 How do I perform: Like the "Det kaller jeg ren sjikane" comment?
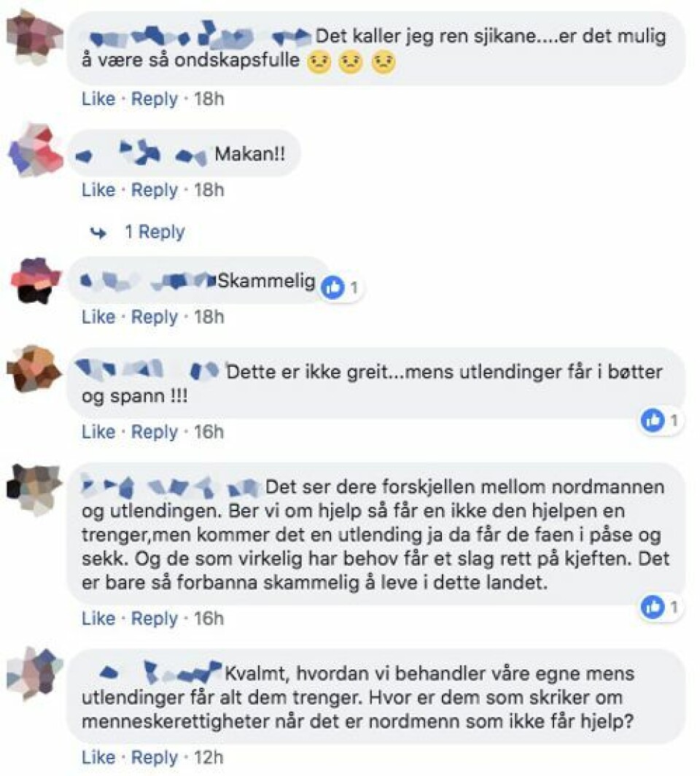coord(98,99)
